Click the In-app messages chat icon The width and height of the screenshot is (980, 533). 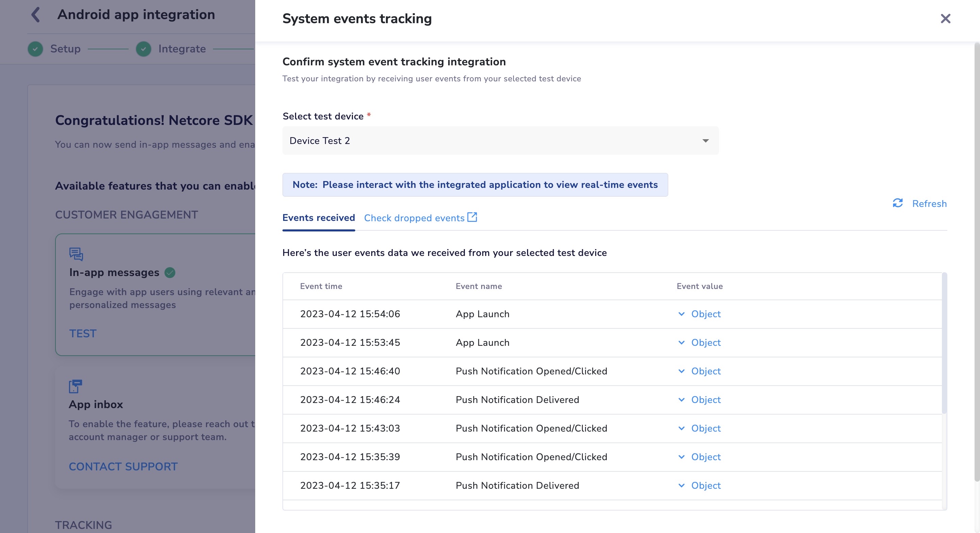coord(76,254)
